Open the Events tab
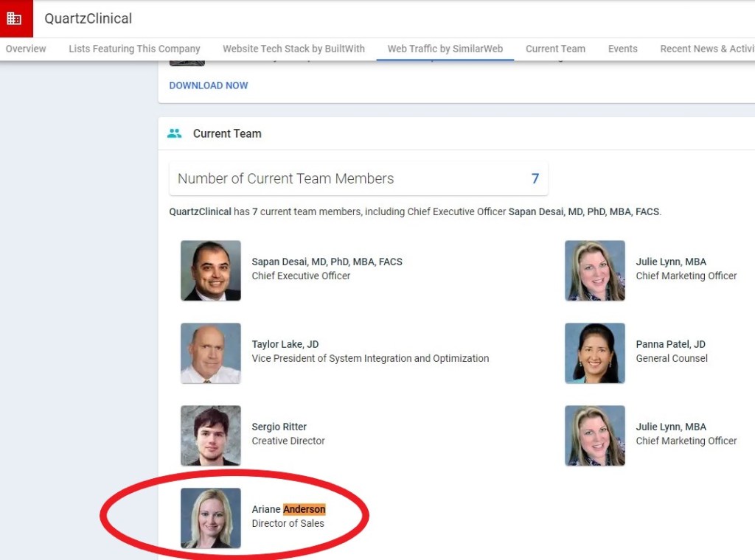The height and width of the screenshot is (560, 755). 622,49
